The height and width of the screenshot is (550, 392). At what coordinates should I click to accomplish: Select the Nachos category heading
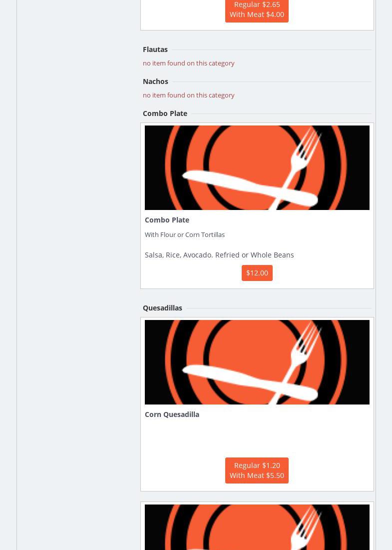(x=155, y=81)
